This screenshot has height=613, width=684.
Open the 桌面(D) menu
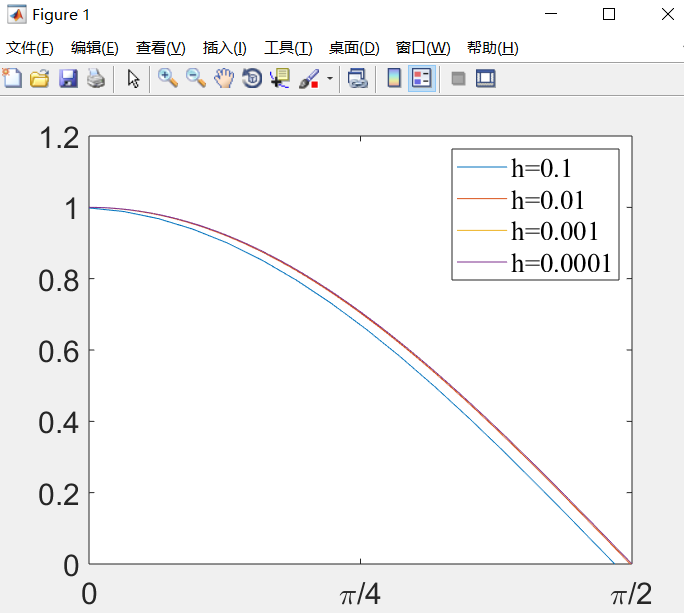[x=354, y=48]
